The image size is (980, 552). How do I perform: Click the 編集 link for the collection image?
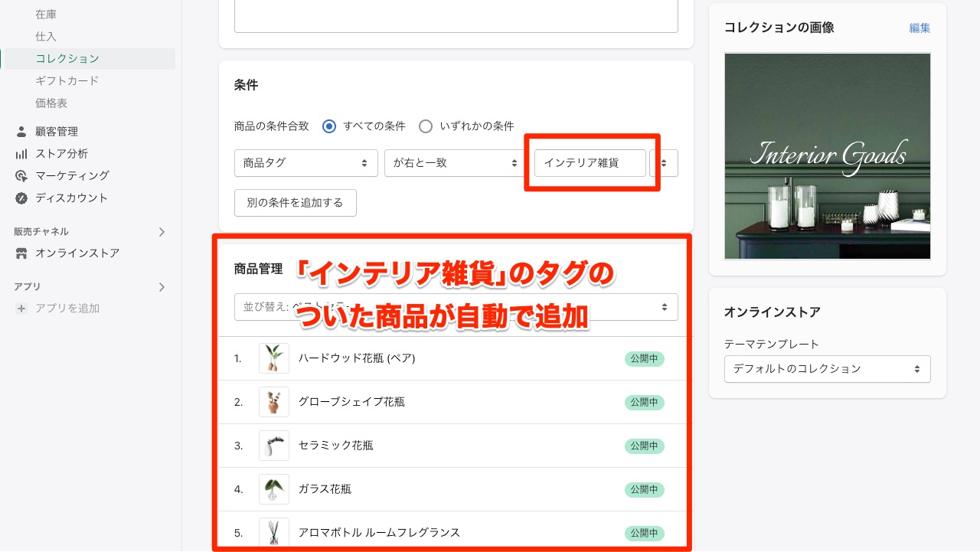[x=920, y=28]
